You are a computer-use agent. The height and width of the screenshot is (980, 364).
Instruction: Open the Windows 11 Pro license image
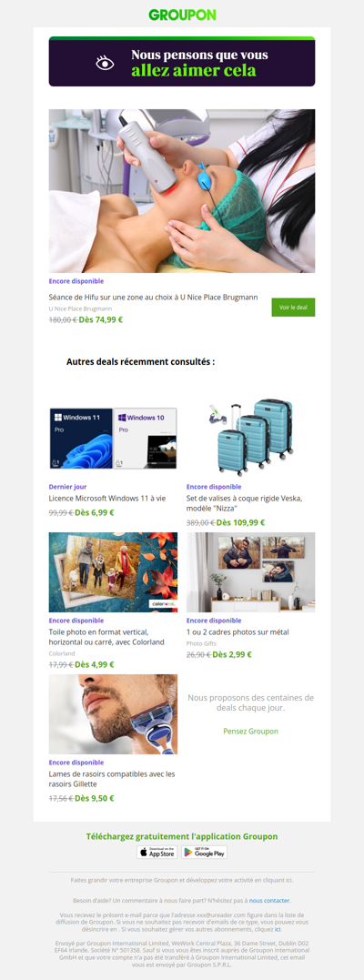tap(113, 438)
